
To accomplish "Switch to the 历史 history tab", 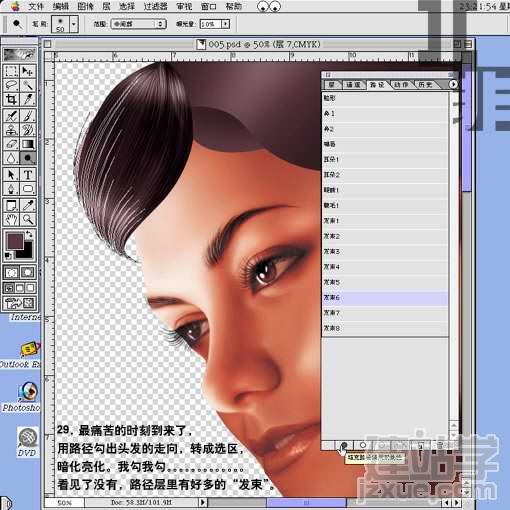I will coord(425,85).
